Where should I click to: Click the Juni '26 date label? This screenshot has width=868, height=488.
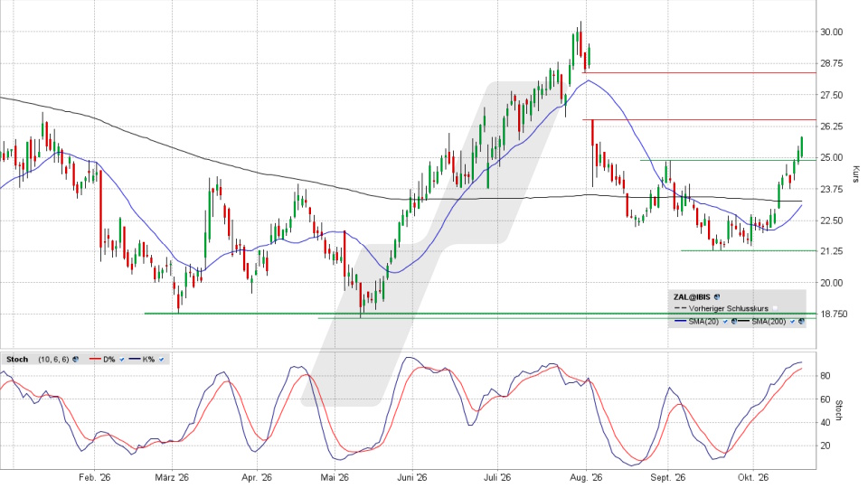point(413,477)
